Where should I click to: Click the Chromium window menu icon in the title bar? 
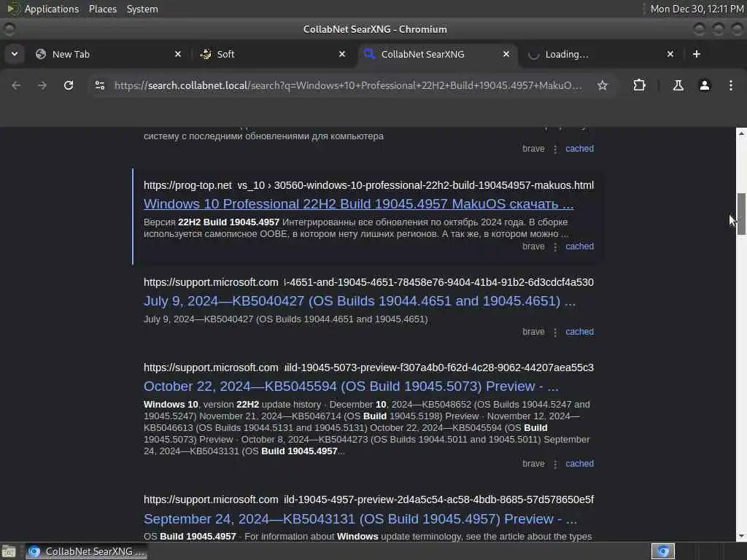9,29
